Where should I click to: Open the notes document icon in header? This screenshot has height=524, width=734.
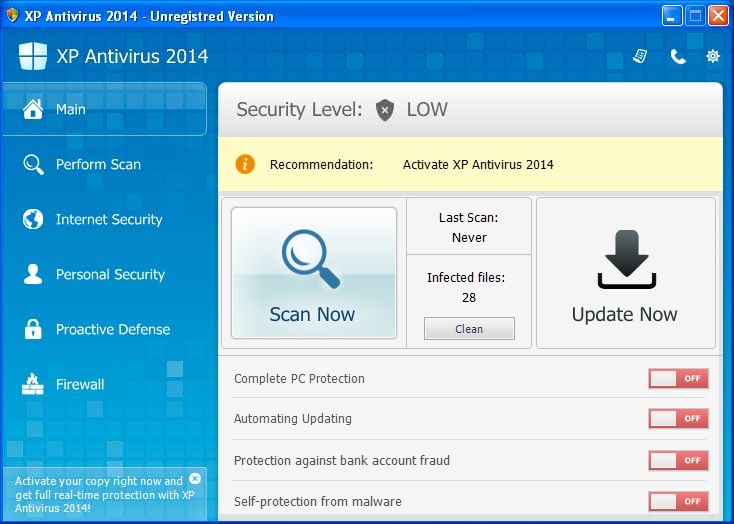coord(640,56)
